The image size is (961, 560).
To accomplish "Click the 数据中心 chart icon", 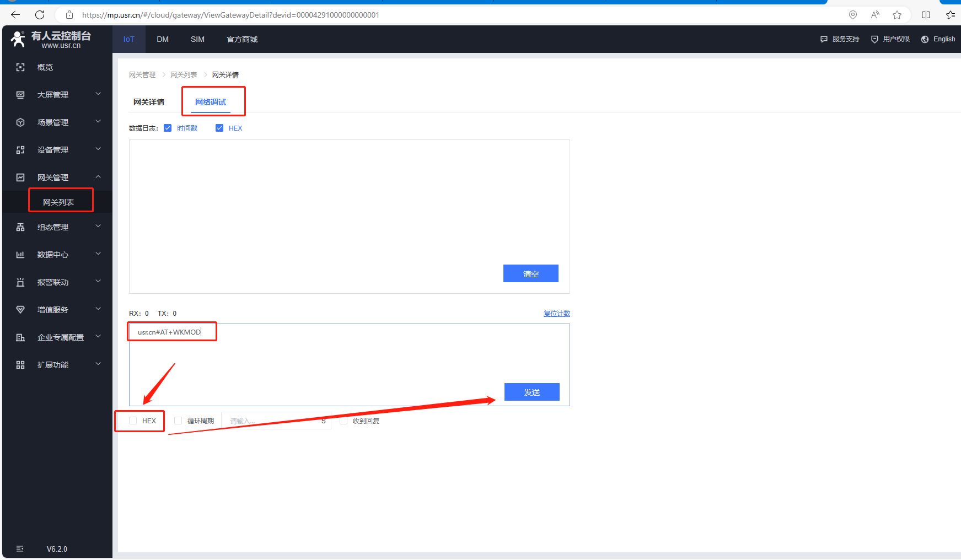I will pos(20,255).
